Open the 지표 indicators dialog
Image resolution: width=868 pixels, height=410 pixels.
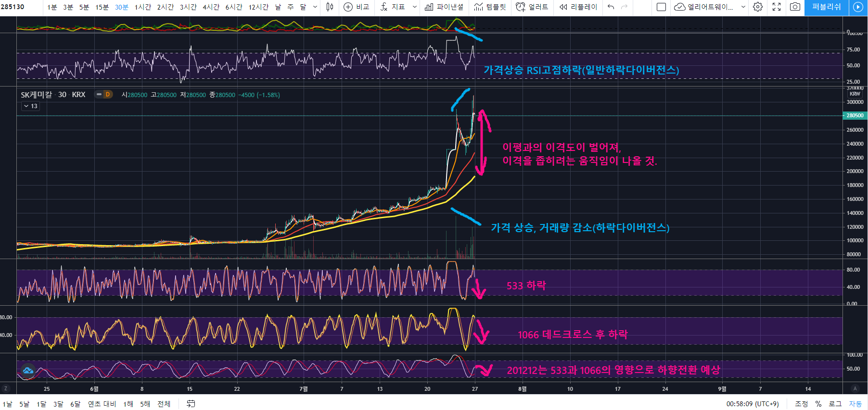pos(393,7)
